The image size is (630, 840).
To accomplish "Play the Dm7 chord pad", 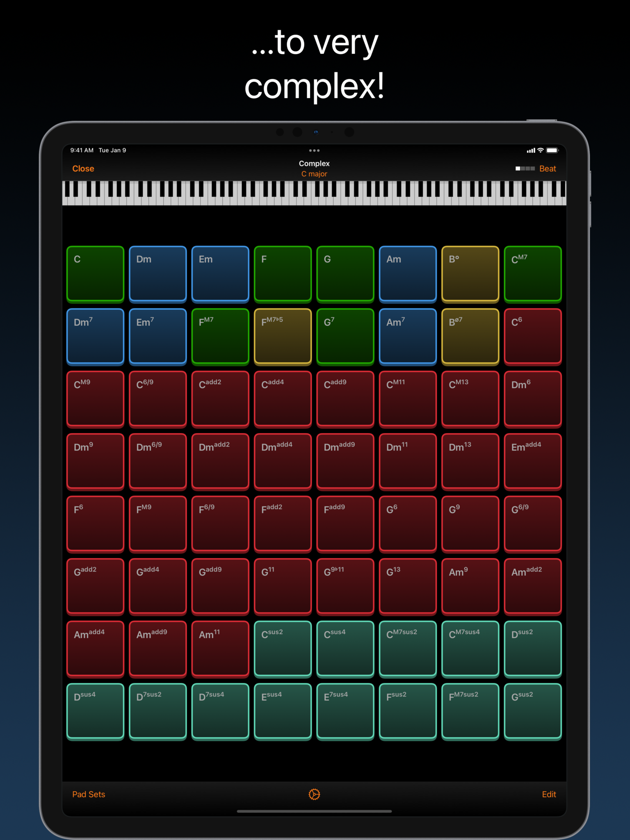I will [95, 337].
